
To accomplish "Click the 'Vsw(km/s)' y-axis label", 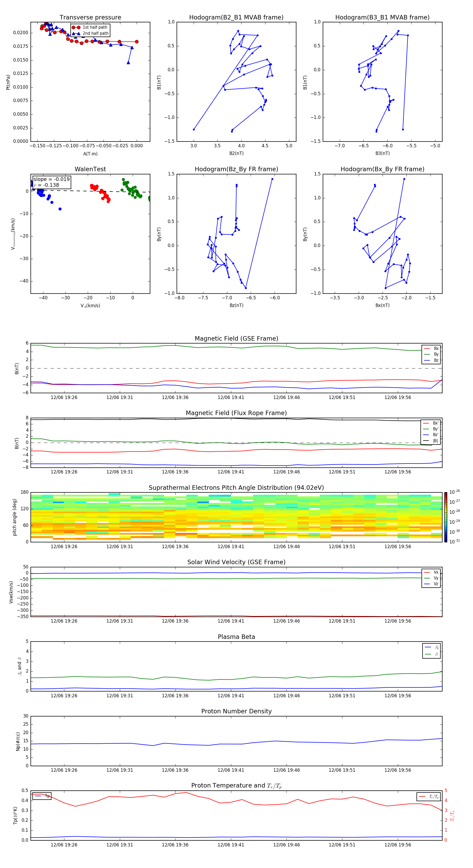I will coord(11,592).
